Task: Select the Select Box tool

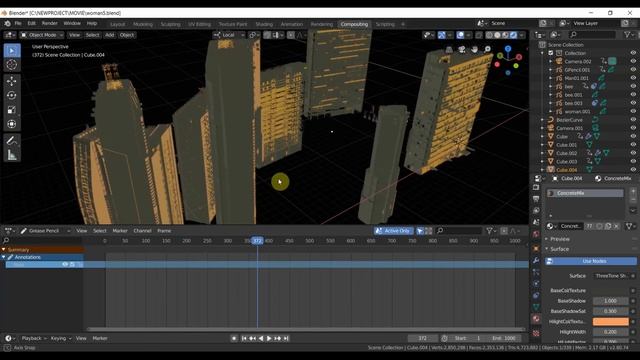Action: (x=12, y=51)
